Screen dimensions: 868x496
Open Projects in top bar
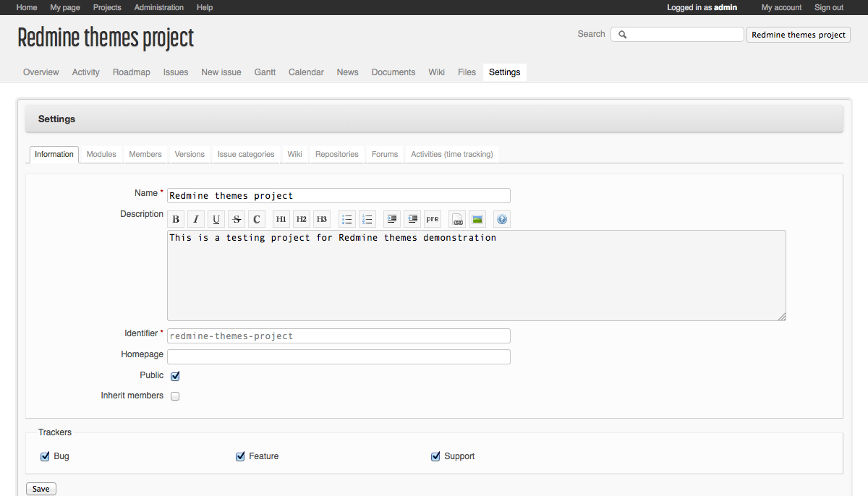[107, 7]
